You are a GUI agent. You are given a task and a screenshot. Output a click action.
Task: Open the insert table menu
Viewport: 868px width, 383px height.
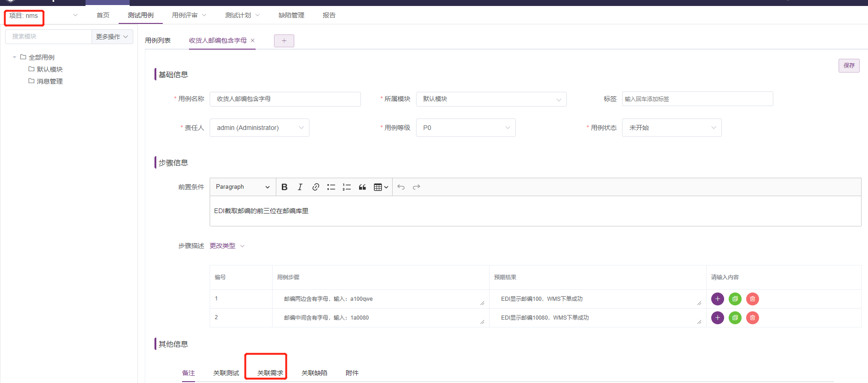click(381, 187)
